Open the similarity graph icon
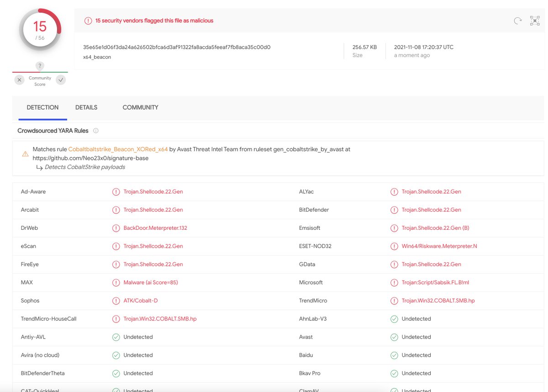Screen dimensions: 548x392 (535, 21)
